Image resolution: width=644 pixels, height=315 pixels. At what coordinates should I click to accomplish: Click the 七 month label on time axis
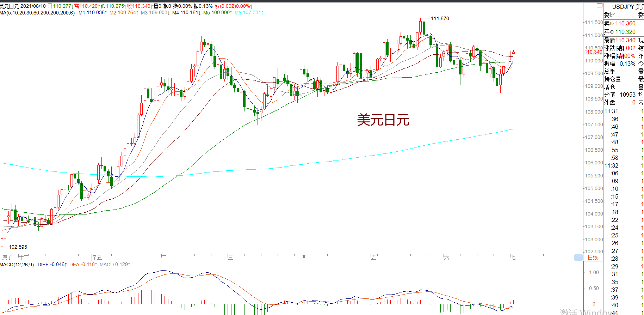tap(513, 258)
